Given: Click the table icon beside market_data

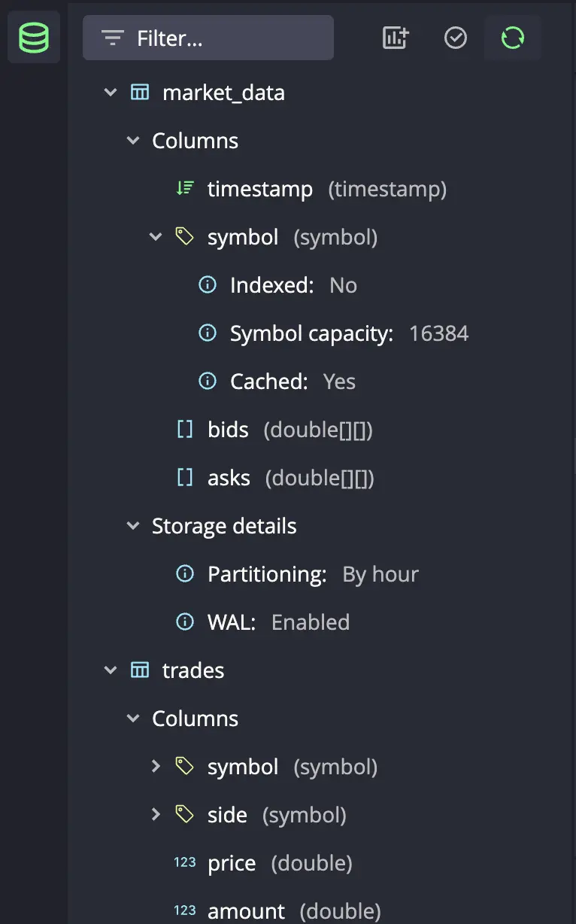Looking at the screenshot, I should click(140, 92).
